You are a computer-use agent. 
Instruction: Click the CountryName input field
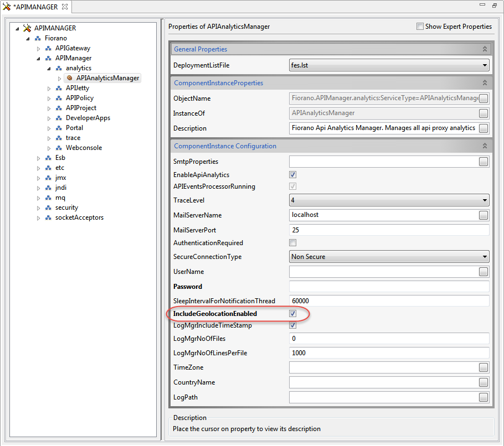pos(384,382)
